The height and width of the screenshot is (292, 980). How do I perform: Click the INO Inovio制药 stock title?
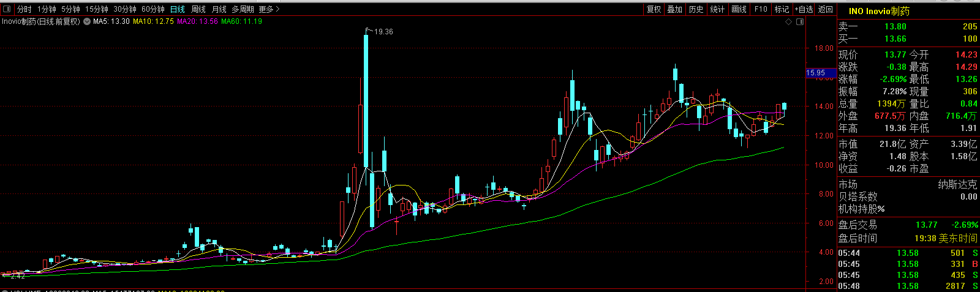[x=879, y=11]
